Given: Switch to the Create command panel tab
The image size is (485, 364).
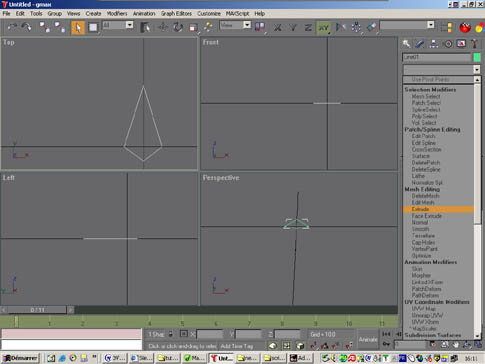Looking at the screenshot, I should coord(406,44).
